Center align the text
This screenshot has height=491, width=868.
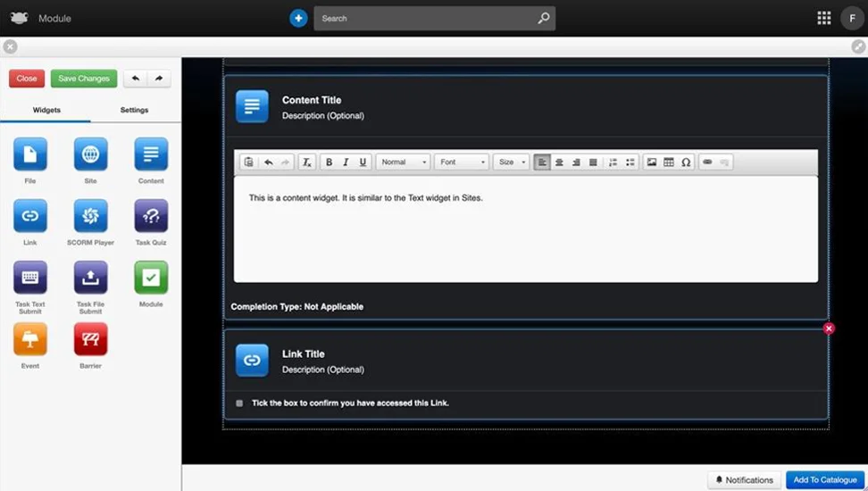(x=559, y=162)
